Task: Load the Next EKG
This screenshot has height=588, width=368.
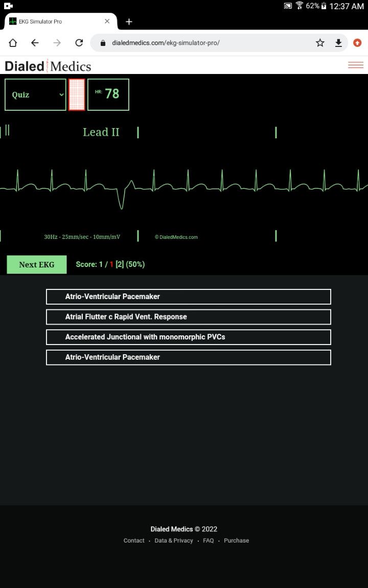Action: coord(37,264)
